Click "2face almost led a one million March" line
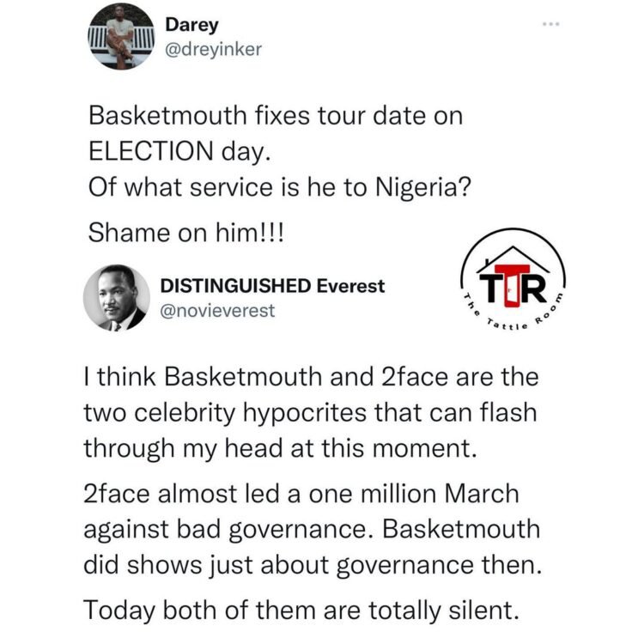Viewport: 644px width, 644px height. tap(301, 495)
